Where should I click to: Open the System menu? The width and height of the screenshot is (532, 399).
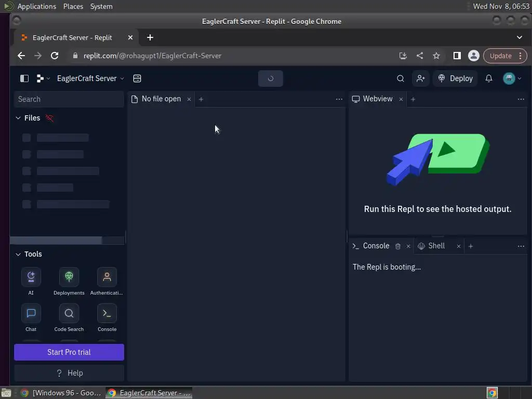(101, 6)
